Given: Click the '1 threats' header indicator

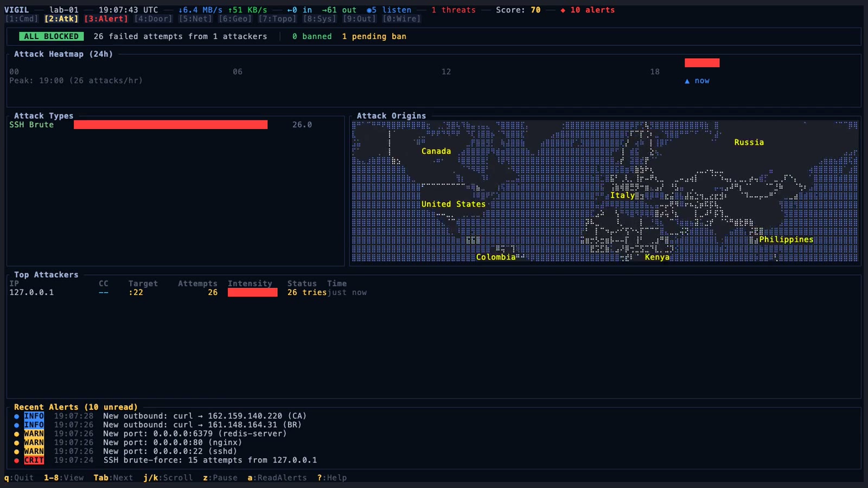Looking at the screenshot, I should click(x=454, y=10).
